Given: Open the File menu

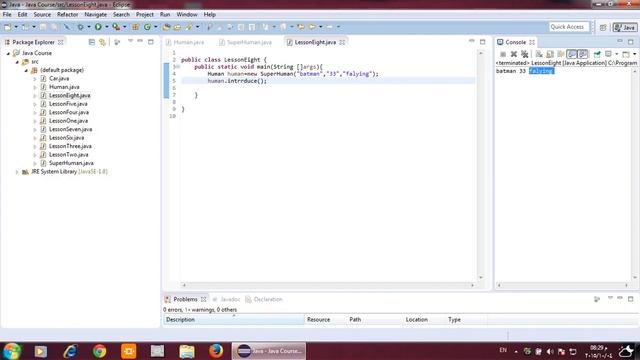Looking at the screenshot, I should point(7,14).
